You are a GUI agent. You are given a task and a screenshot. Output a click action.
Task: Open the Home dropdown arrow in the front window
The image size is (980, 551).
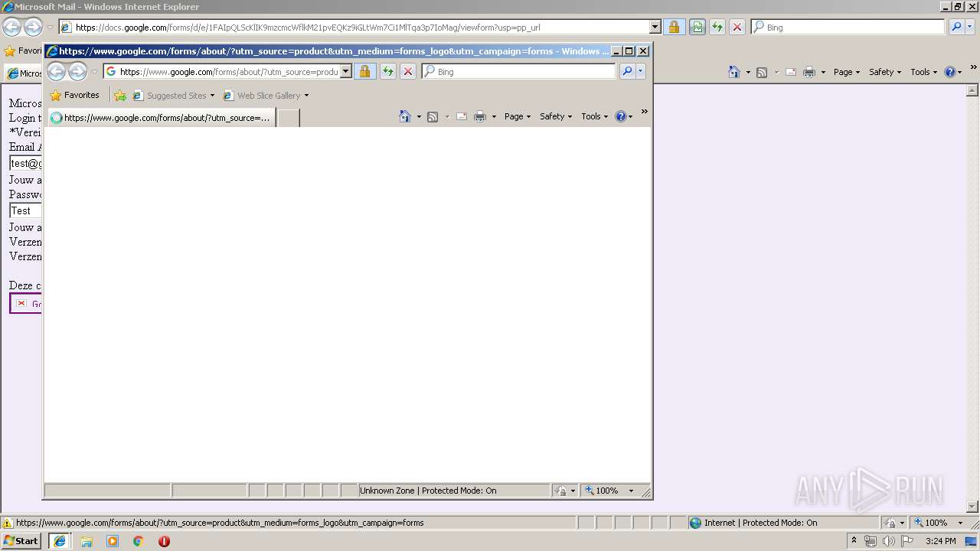[x=419, y=116]
